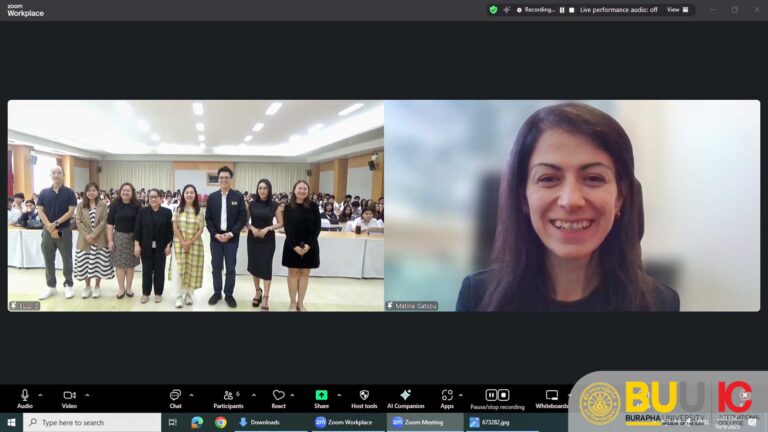Expand the Participants options arrow

pyautogui.click(x=253, y=395)
